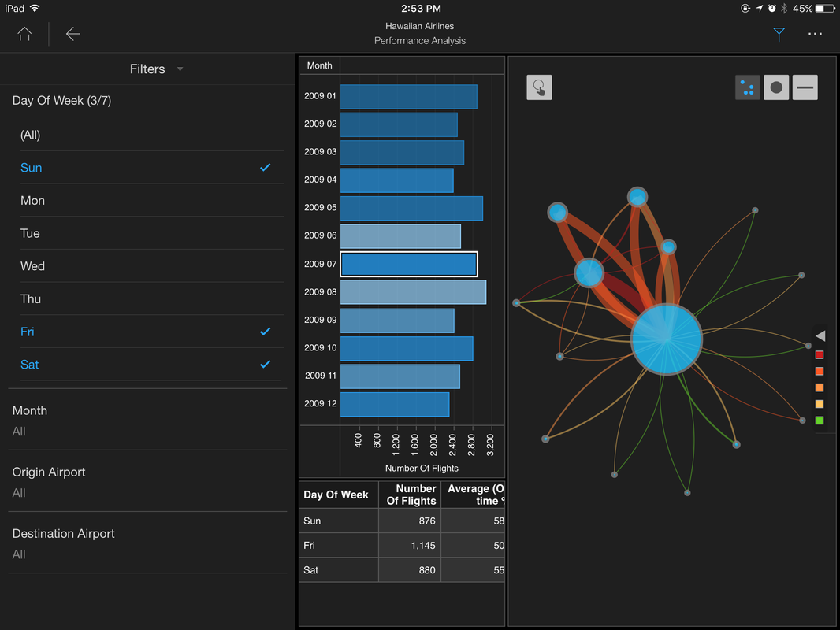Image resolution: width=840 pixels, height=630 pixels.
Task: Select the 2009 08 bar
Action: click(x=414, y=292)
